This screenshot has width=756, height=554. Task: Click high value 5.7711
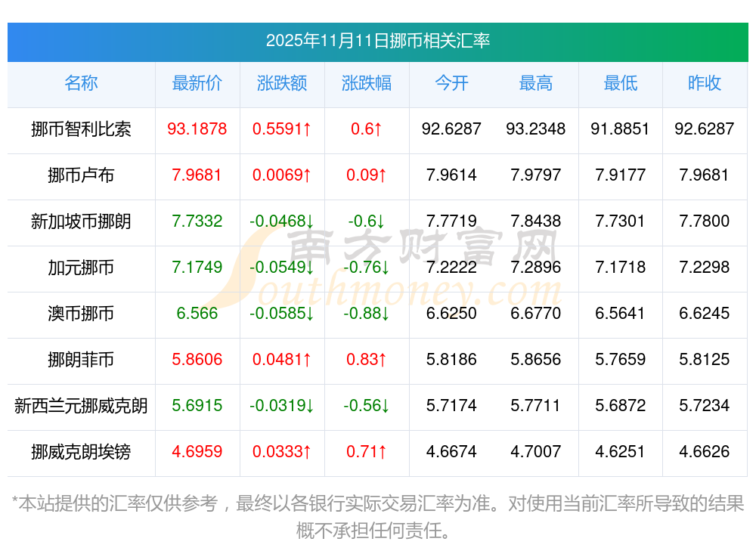coord(536,406)
